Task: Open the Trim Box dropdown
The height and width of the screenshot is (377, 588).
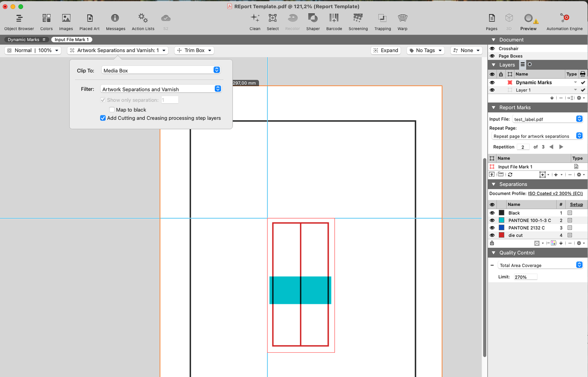Action: click(194, 51)
